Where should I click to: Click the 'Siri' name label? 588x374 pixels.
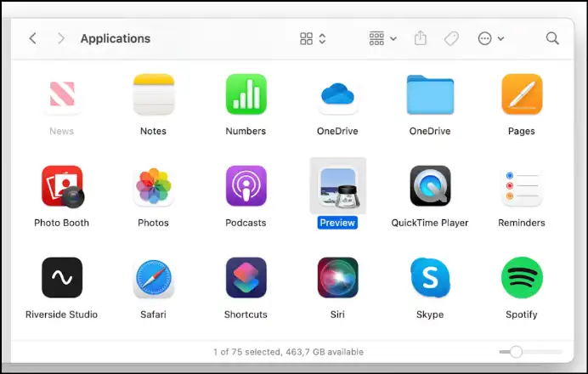tap(337, 314)
